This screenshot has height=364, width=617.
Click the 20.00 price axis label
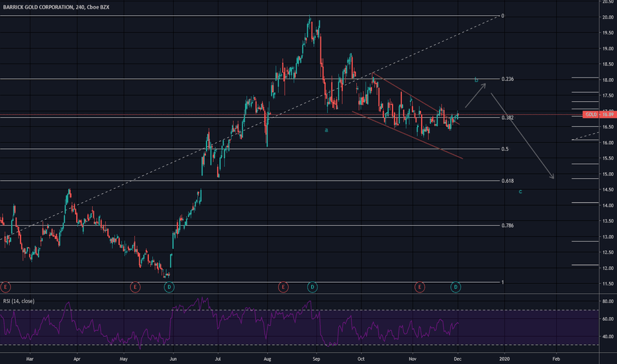(x=608, y=17)
